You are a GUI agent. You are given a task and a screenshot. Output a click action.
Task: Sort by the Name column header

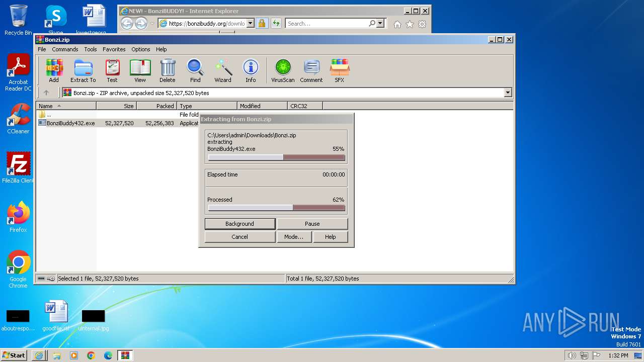[x=66, y=106]
